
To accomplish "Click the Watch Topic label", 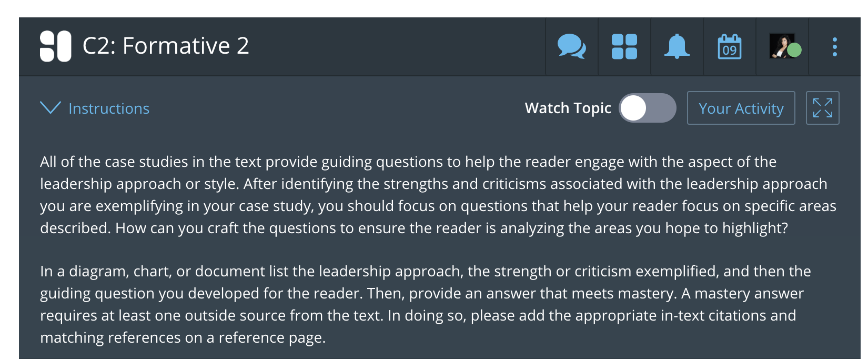I will 567,108.
